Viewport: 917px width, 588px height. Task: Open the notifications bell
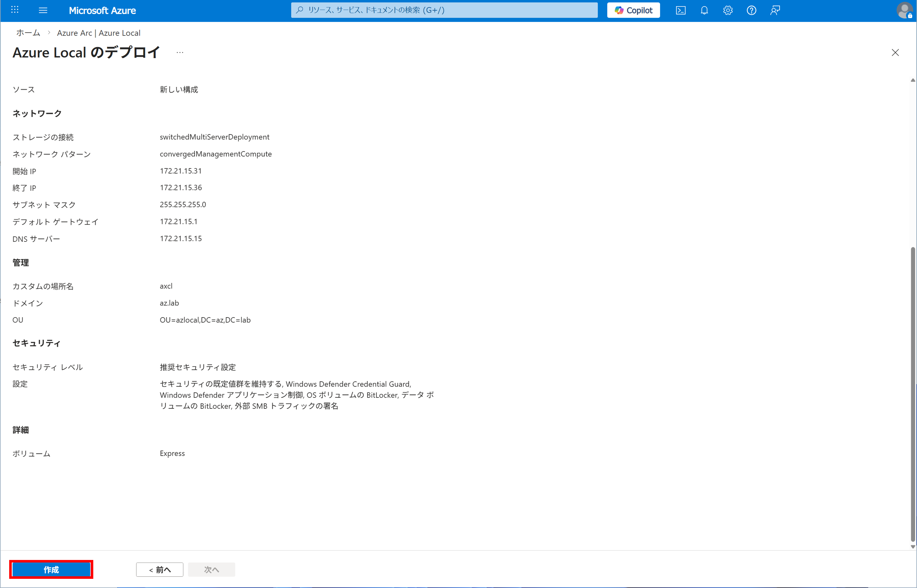(x=704, y=10)
